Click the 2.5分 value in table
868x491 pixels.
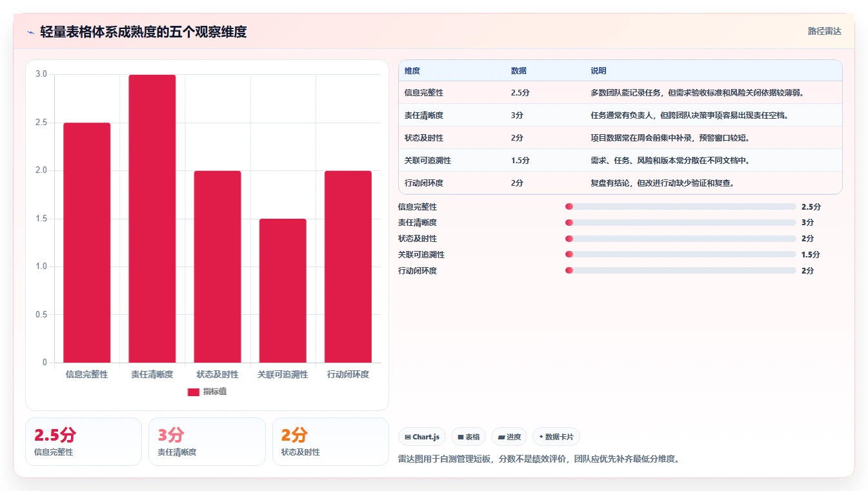point(521,93)
